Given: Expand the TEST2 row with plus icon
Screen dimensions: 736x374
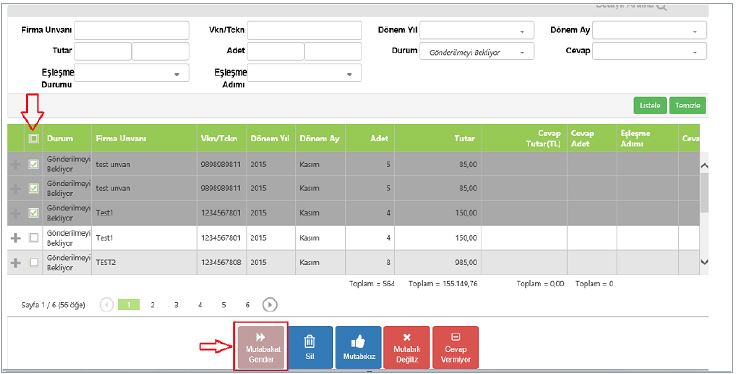Looking at the screenshot, I should point(15,263).
